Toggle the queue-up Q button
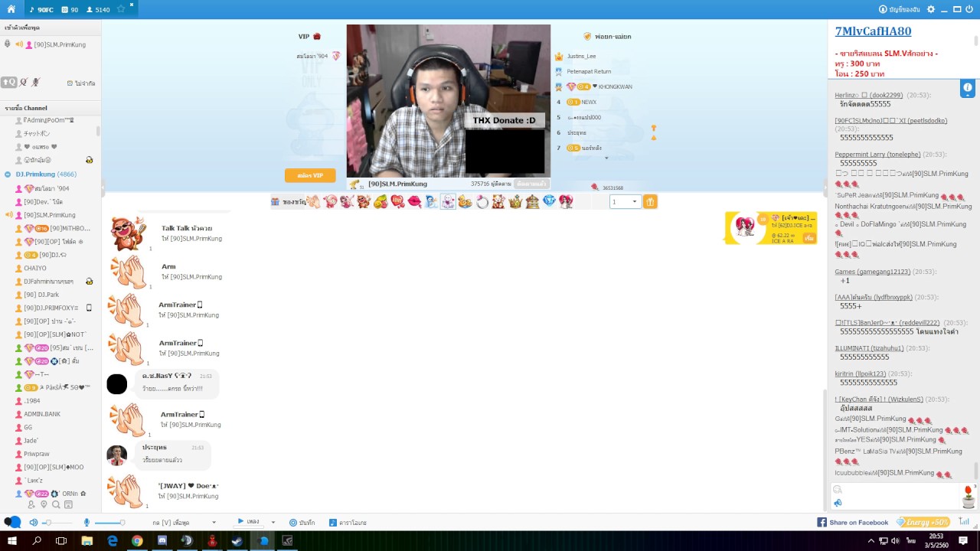The image size is (980, 551). click(8, 82)
